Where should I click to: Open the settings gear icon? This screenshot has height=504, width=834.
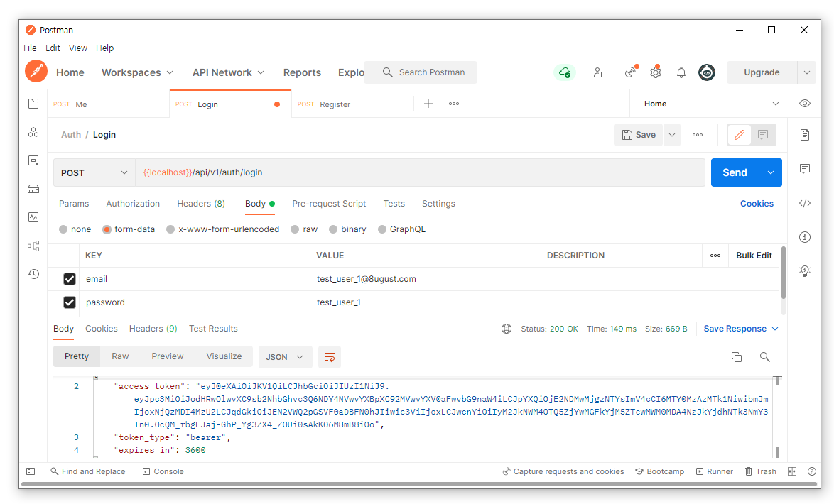pos(656,72)
